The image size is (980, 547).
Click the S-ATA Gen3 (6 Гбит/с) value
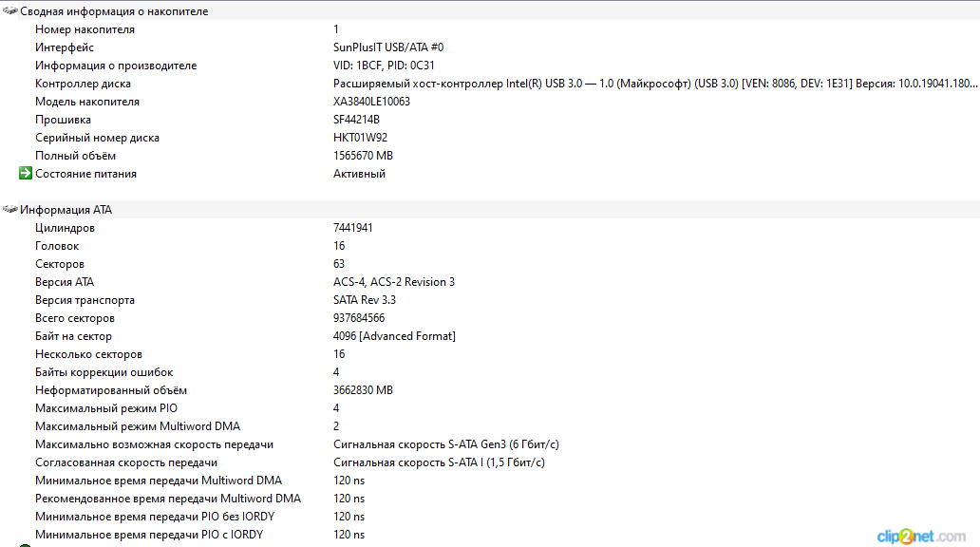click(x=446, y=444)
